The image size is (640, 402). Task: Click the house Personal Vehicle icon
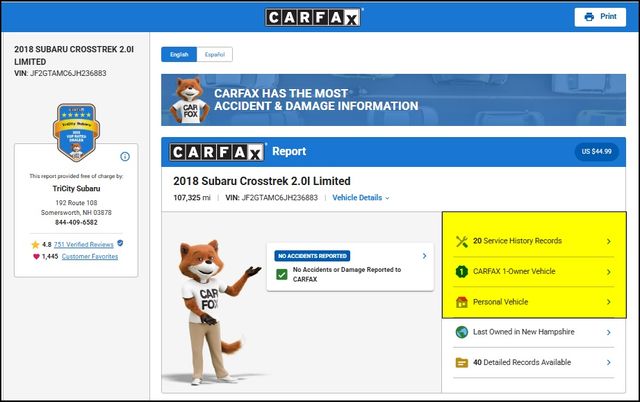coord(462,302)
